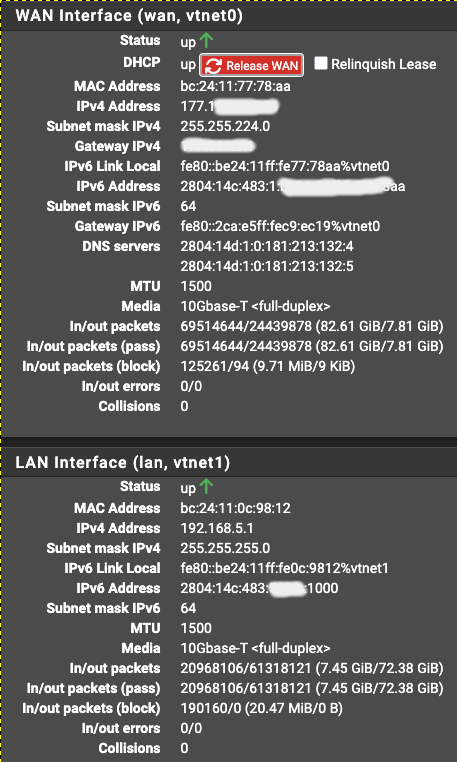Click WAN blocked packets value 125261/94
The image size is (457, 762).
[267, 366]
